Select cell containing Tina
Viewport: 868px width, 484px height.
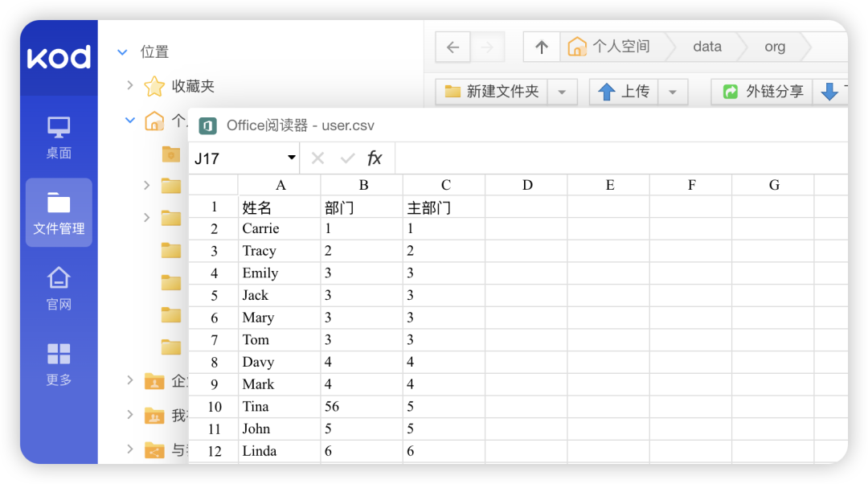(280, 407)
